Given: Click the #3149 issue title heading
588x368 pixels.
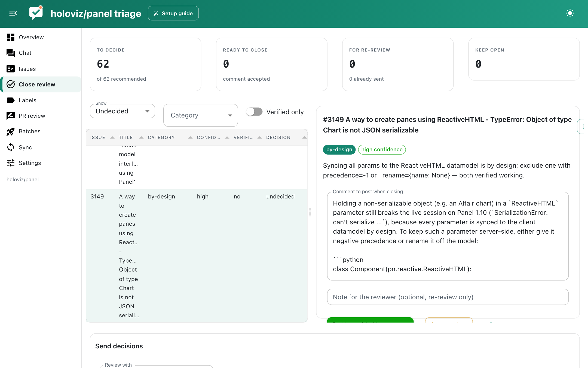Looking at the screenshot, I should tap(447, 125).
